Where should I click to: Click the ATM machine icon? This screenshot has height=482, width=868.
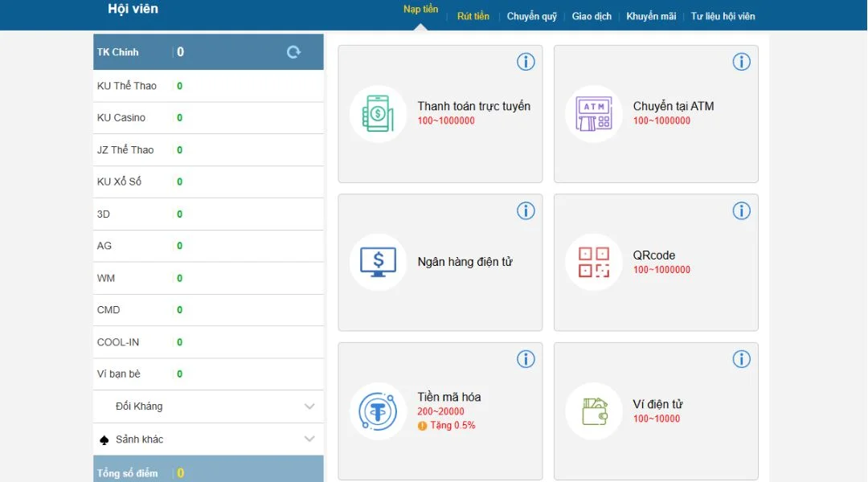(593, 113)
